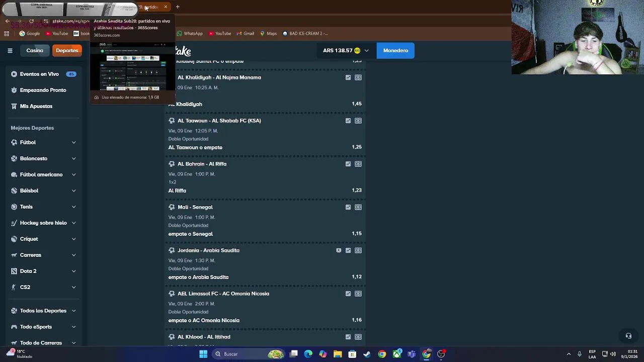Click the Mis Apuestas sidebar icon

point(14,106)
